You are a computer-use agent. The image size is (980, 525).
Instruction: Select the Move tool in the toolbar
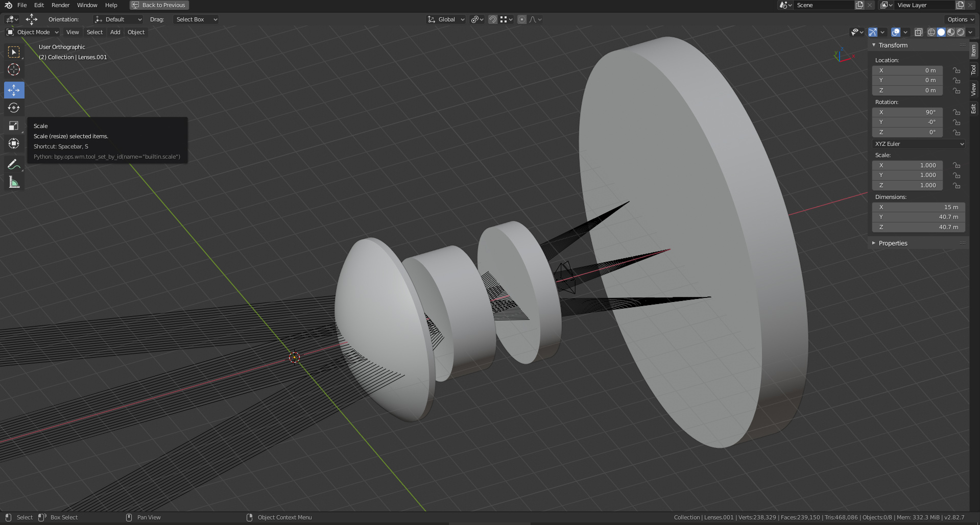click(x=14, y=90)
